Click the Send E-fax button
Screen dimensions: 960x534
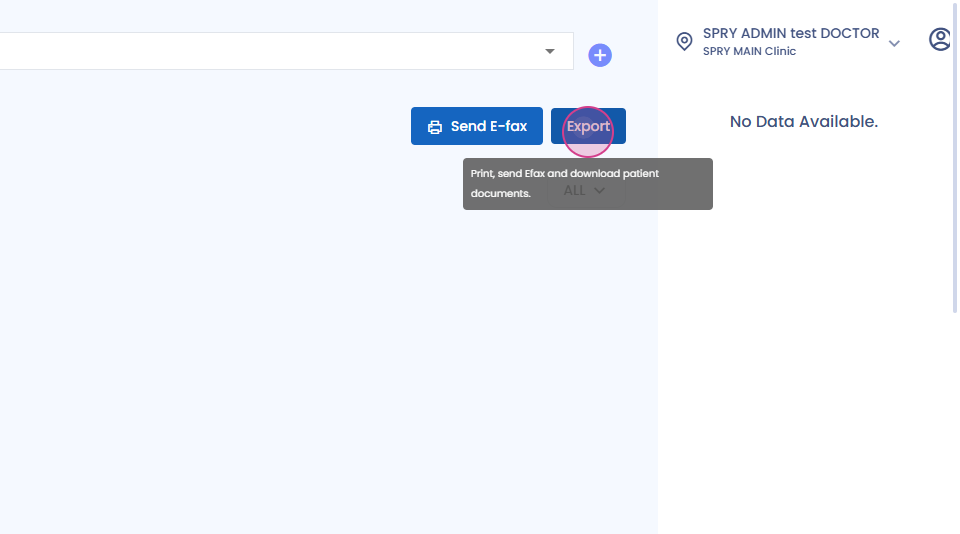(476, 126)
